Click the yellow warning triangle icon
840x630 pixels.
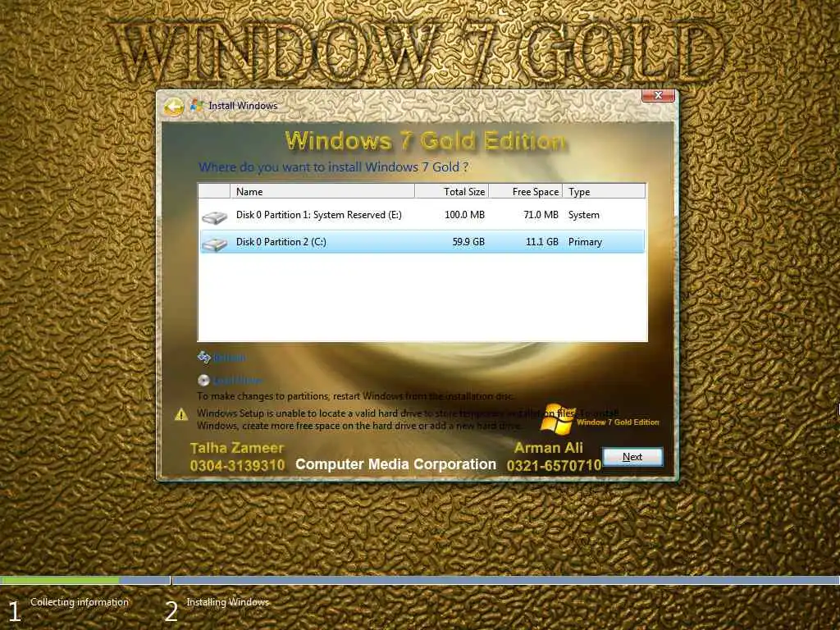tap(181, 414)
